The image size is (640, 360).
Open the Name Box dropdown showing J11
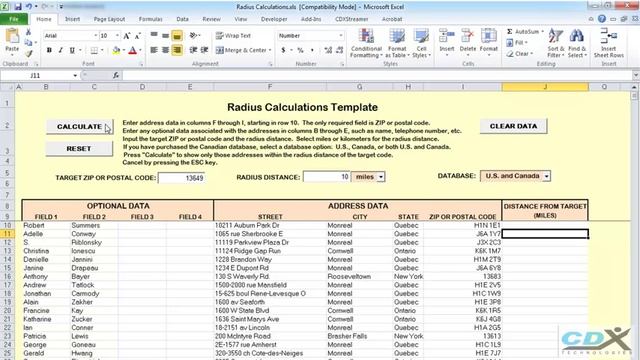point(75,76)
